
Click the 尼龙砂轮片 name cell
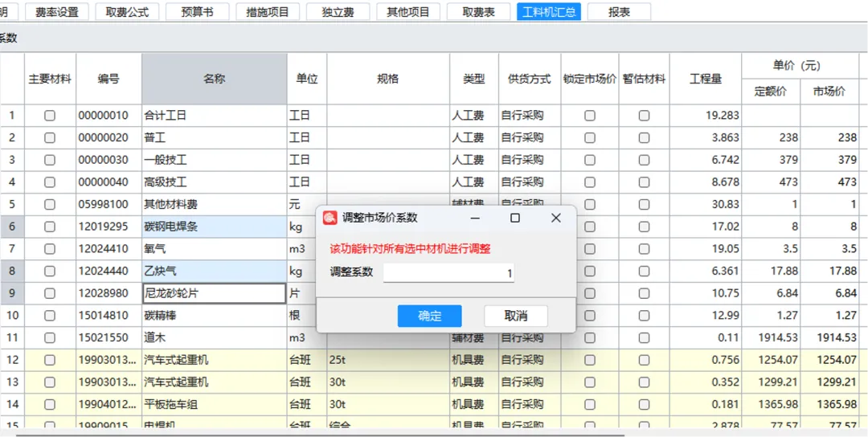pyautogui.click(x=215, y=293)
